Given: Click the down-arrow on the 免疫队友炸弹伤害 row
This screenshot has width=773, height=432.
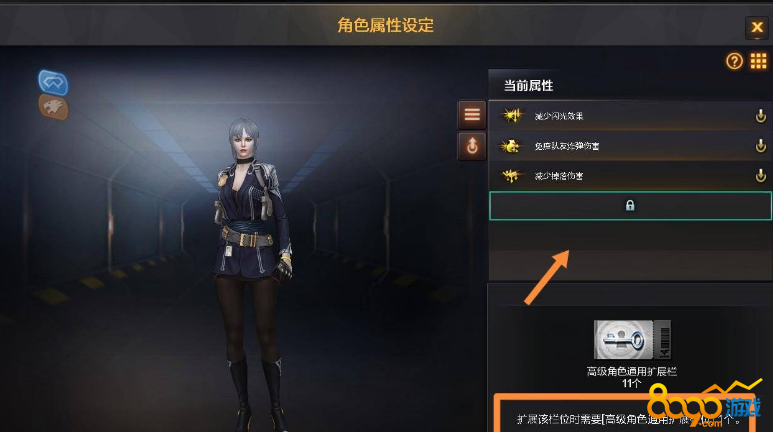Looking at the screenshot, I should (x=761, y=145).
